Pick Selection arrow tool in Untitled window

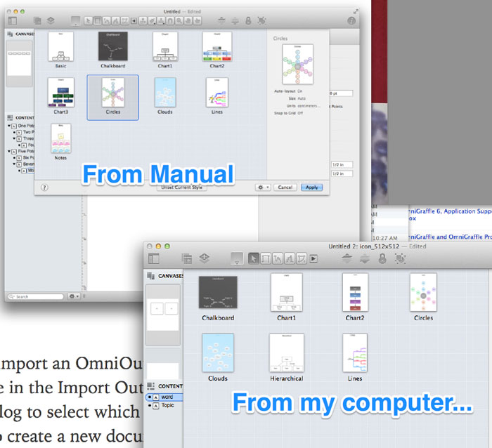click(89, 20)
